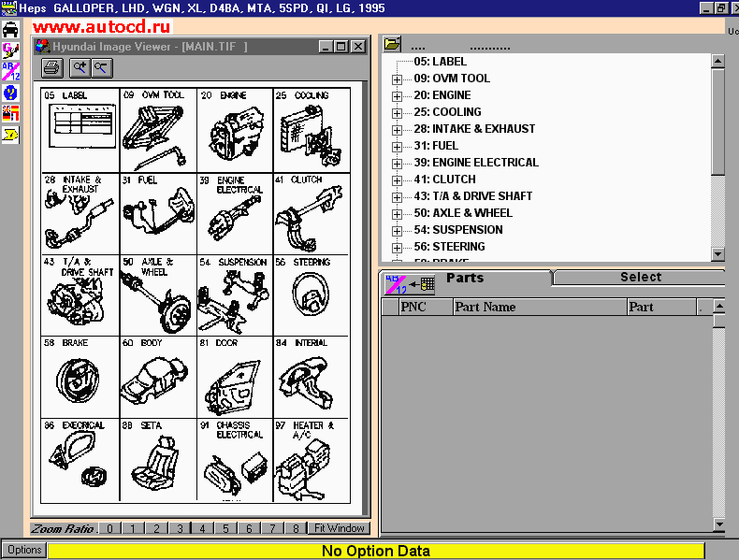Print the image with the printer icon
Viewport: 739px width, 560px height.
[x=51, y=68]
